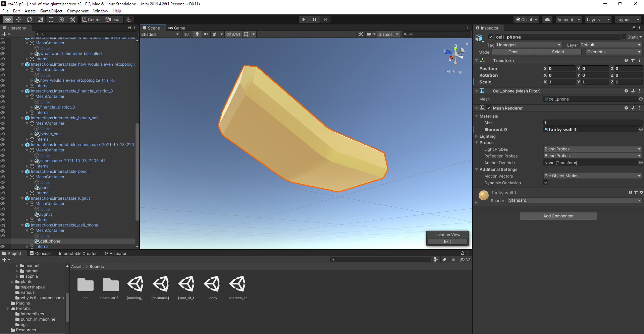Open Mesh Renderer presets icon
The image size is (644, 334).
[633, 108]
